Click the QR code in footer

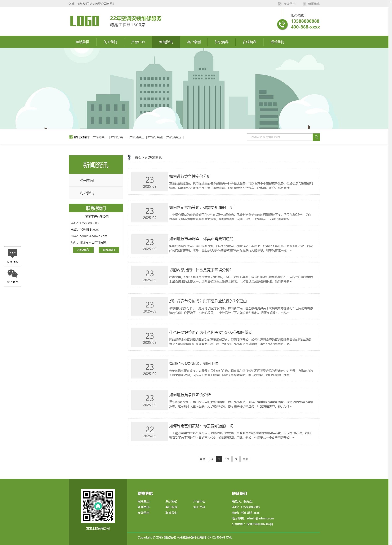click(98, 506)
